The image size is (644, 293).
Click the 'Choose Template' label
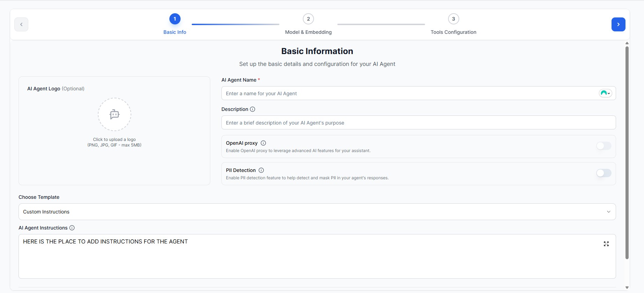(x=39, y=197)
